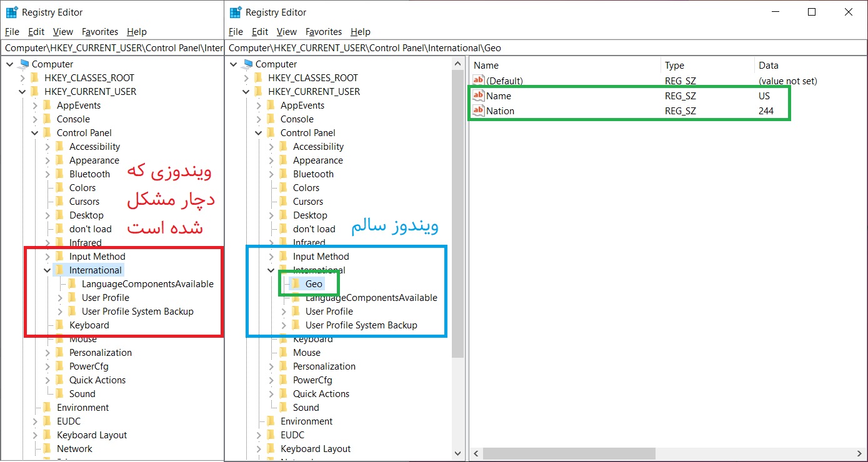
Task: Click the address bar of the left Registry Editor window
Action: pyautogui.click(x=113, y=48)
